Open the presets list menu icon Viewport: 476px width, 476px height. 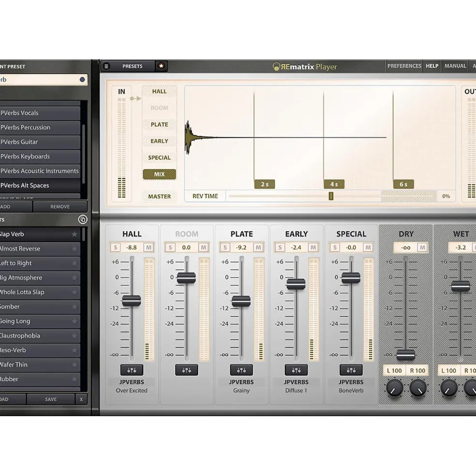coord(106,66)
